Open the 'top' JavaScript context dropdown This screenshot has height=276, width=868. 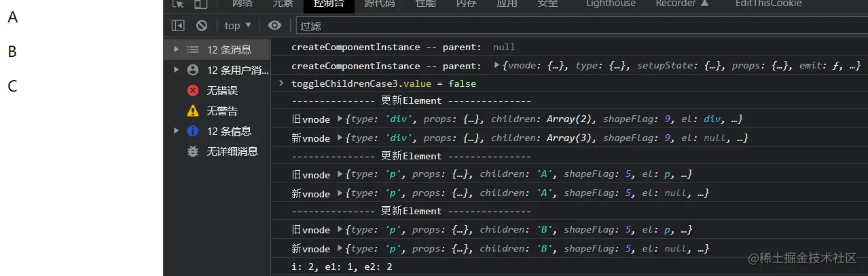pyautogui.click(x=238, y=25)
